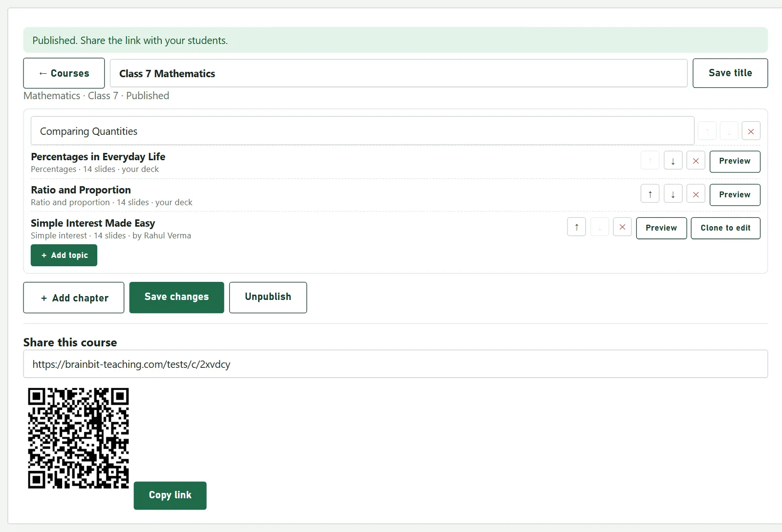
Task: Clone Simple Interest deck to edit
Action: 725,228
